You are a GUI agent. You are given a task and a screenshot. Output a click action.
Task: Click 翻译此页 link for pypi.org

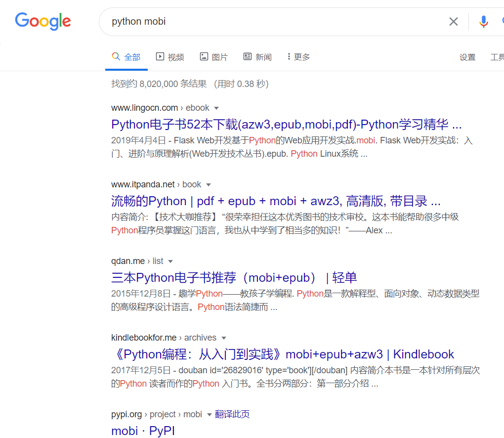[x=232, y=414]
